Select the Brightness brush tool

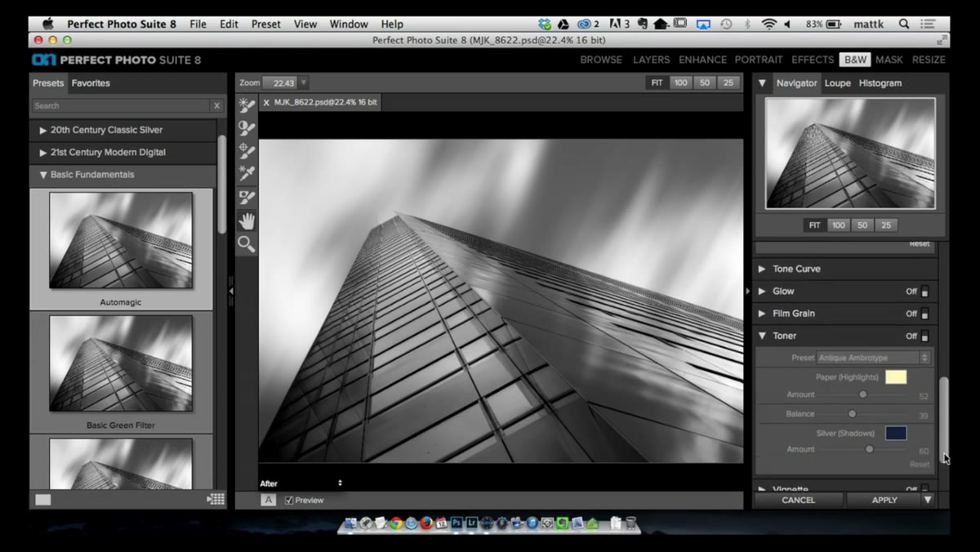246,105
